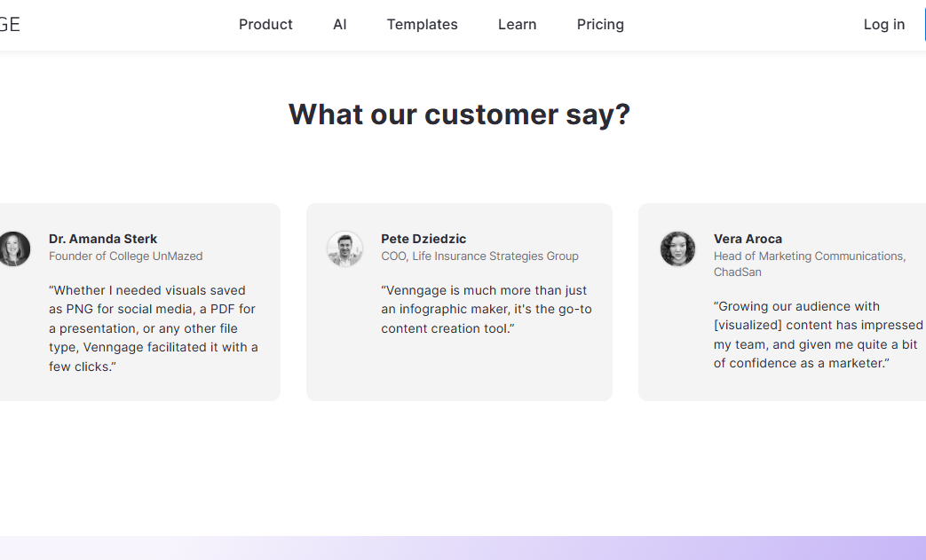This screenshot has height=560, width=926.
Task: Click the 'What our customer say?' heading
Action: [460, 114]
